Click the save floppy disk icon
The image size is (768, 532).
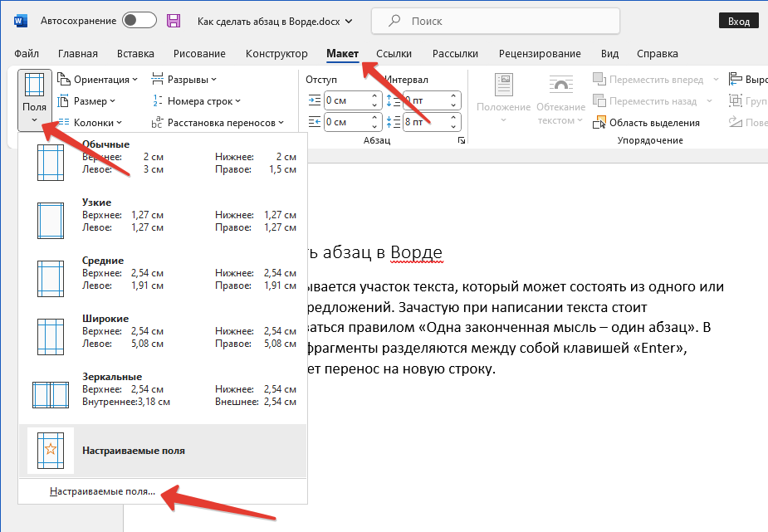[174, 21]
